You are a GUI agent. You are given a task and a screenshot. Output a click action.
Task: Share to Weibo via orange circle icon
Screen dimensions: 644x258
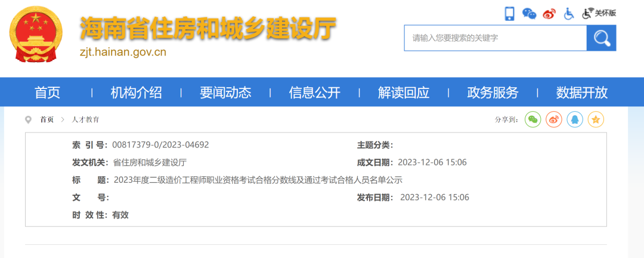[x=554, y=119]
